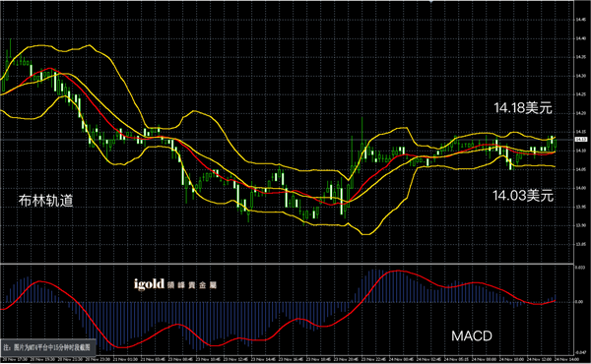Screen dimensions: 591x364
Task: Click the MACD 0.00 level label
Action: coord(579,302)
